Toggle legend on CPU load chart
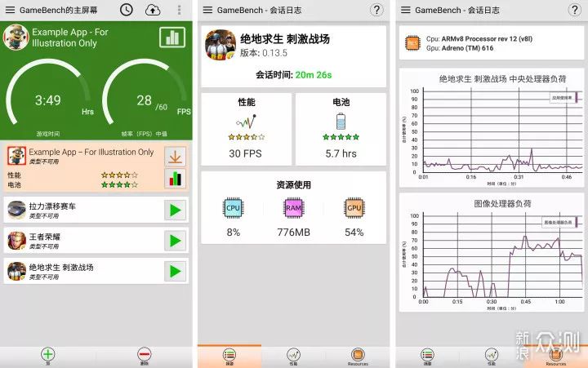The image size is (588, 368). pyautogui.click(x=565, y=97)
